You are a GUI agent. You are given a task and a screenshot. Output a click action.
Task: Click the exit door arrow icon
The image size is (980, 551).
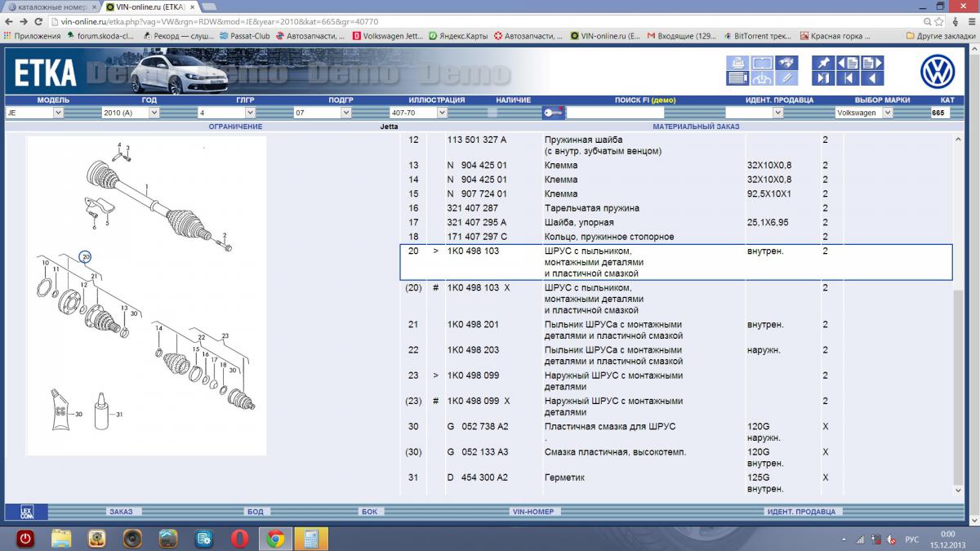pos(823,78)
